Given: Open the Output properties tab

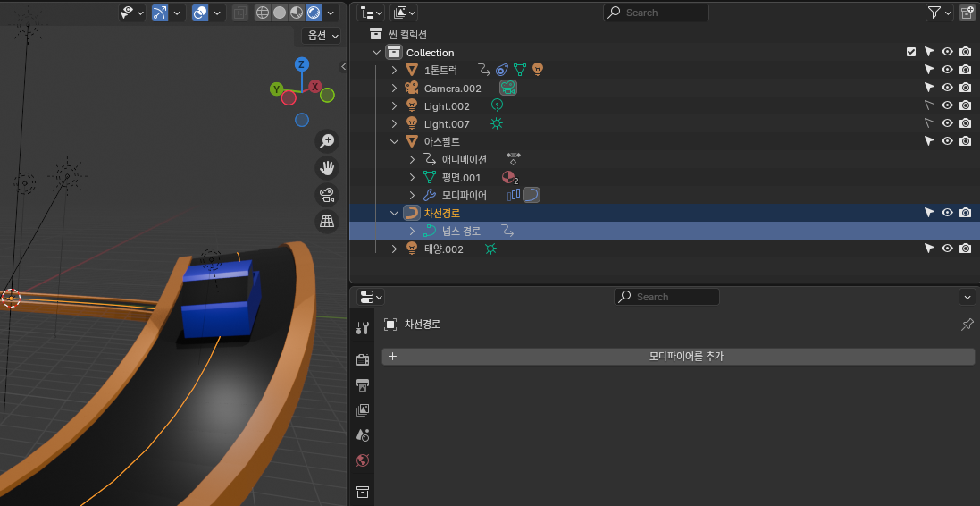Looking at the screenshot, I should point(363,385).
